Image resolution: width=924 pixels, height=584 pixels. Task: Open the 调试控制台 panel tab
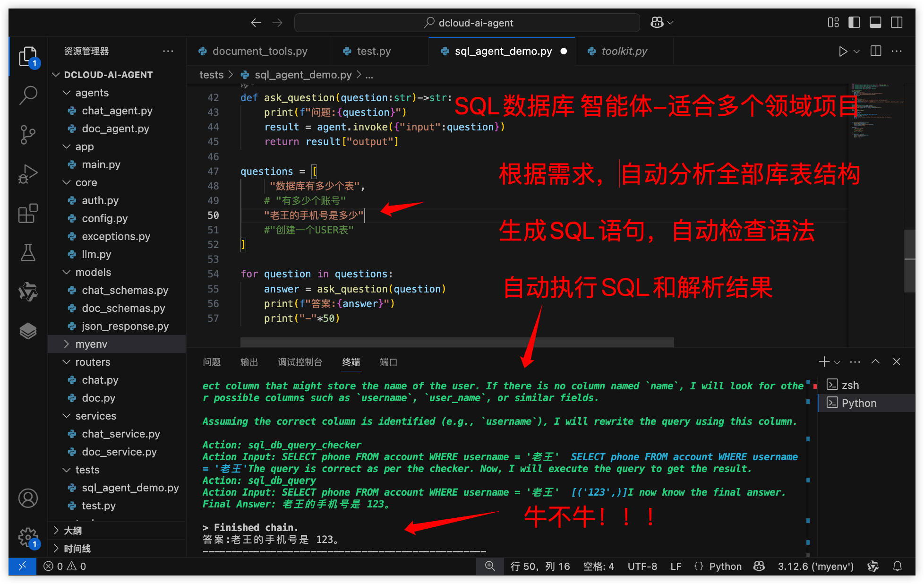point(299,362)
